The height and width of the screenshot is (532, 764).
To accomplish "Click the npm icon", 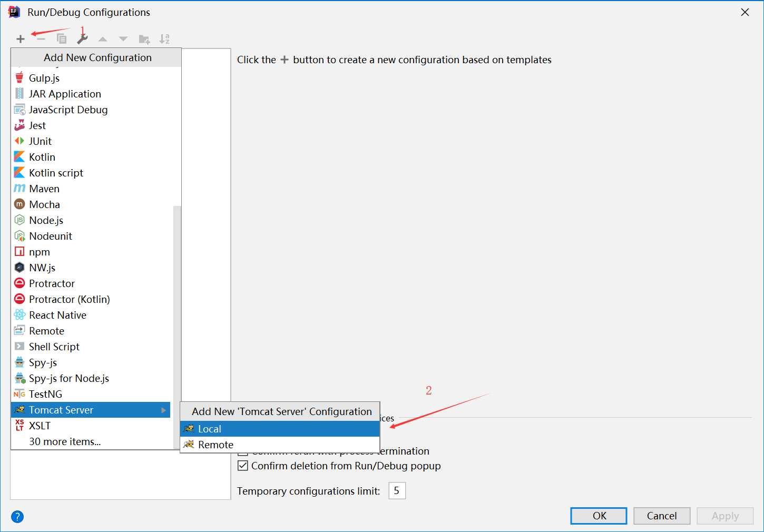I will [19, 252].
